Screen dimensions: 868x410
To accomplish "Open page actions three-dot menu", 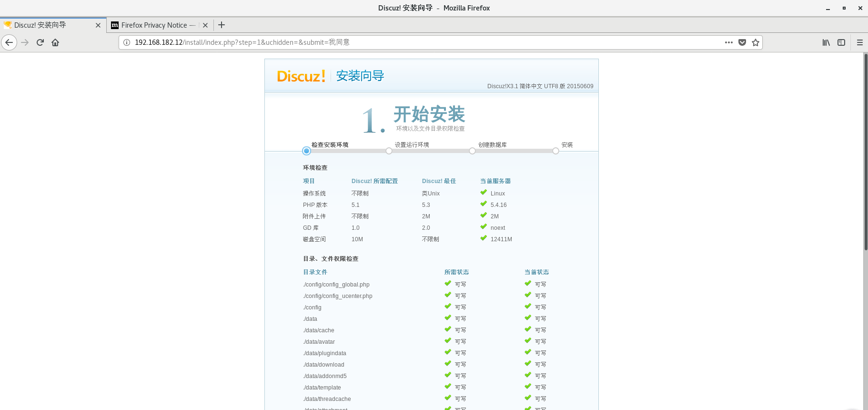I will pyautogui.click(x=729, y=42).
